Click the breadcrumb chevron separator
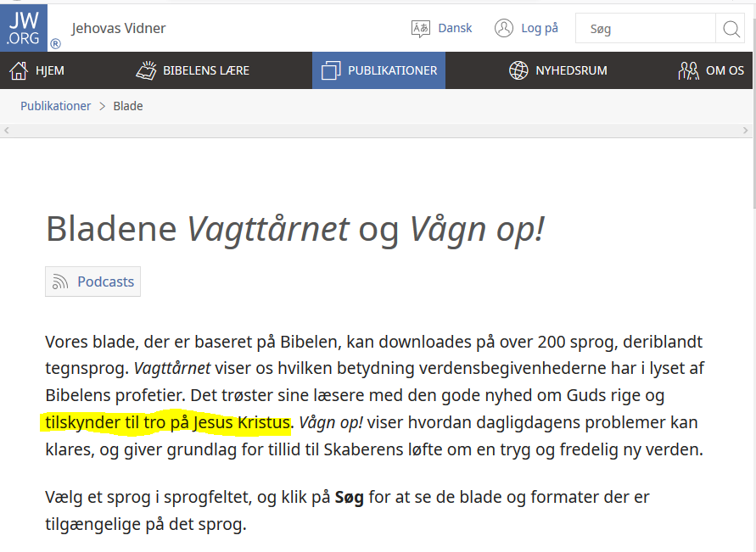The height and width of the screenshot is (552, 756). (x=102, y=107)
